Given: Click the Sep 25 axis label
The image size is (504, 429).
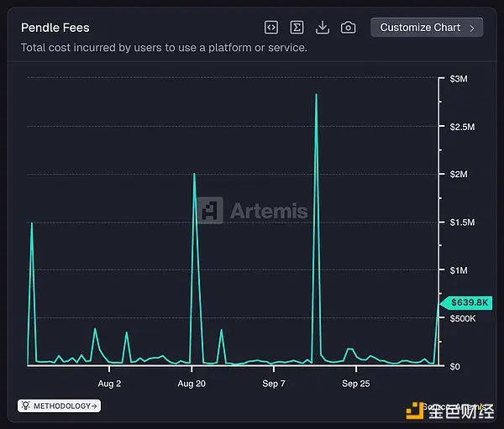Looking at the screenshot, I should click(356, 384).
